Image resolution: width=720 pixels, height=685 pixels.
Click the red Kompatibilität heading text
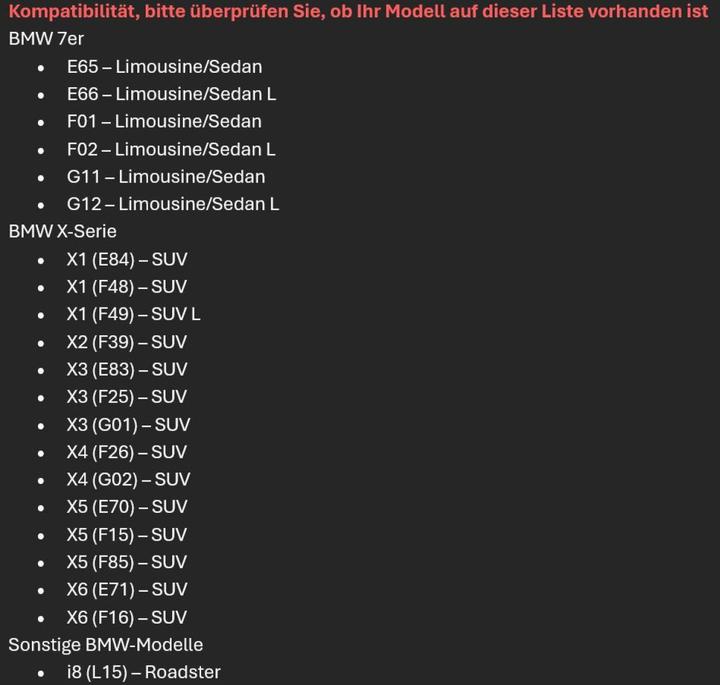[x=358, y=12]
